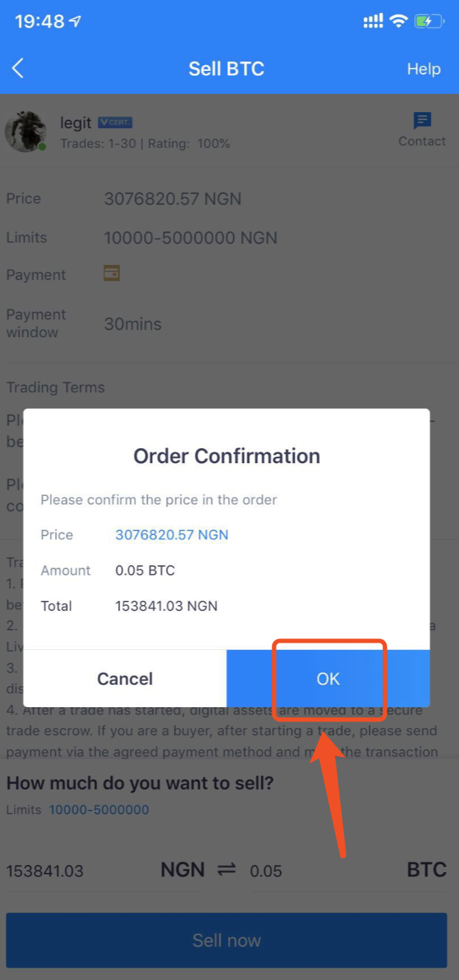Tap the cellular signal bars
Viewport: 459px width, 980px height.
point(373,22)
